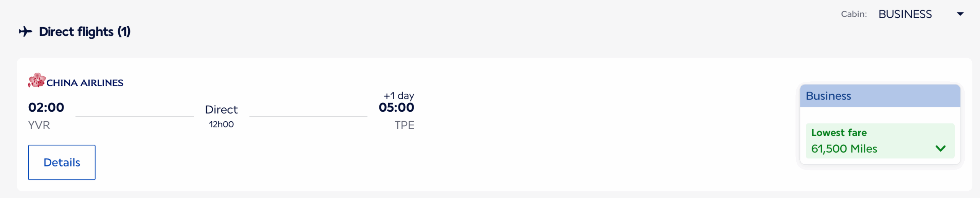Click the 05:00 arrival time

[x=396, y=107]
